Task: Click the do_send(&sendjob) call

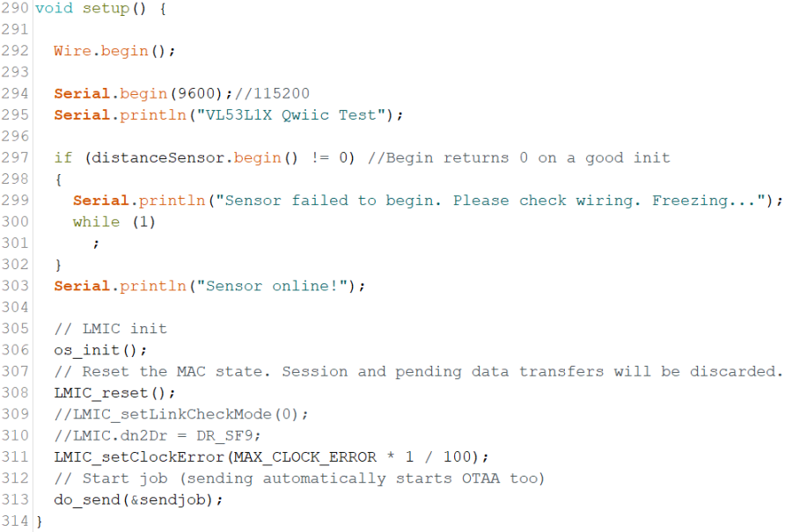Action: [x=138, y=499]
